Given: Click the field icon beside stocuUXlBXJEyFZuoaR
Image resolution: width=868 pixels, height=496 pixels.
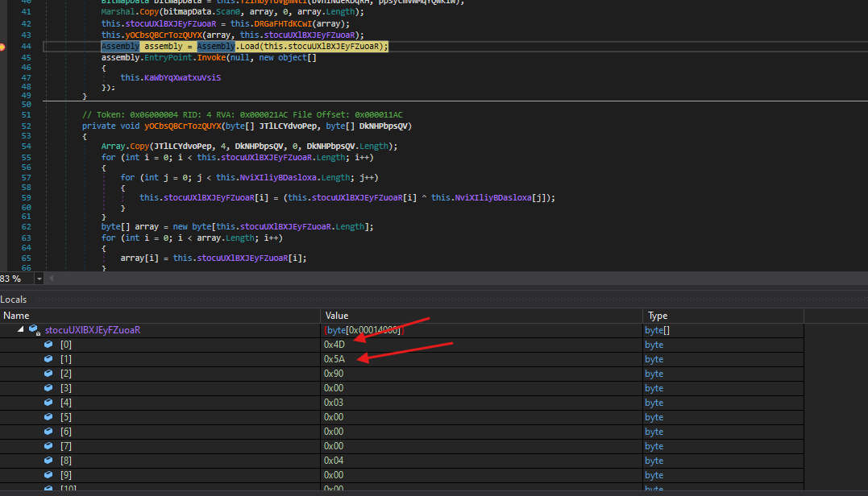Looking at the screenshot, I should [x=35, y=330].
